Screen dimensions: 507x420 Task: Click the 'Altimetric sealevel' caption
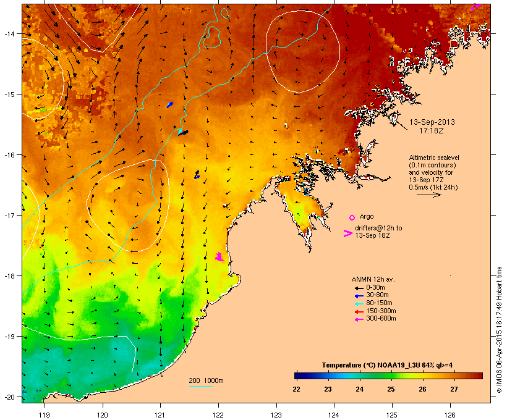(434, 157)
